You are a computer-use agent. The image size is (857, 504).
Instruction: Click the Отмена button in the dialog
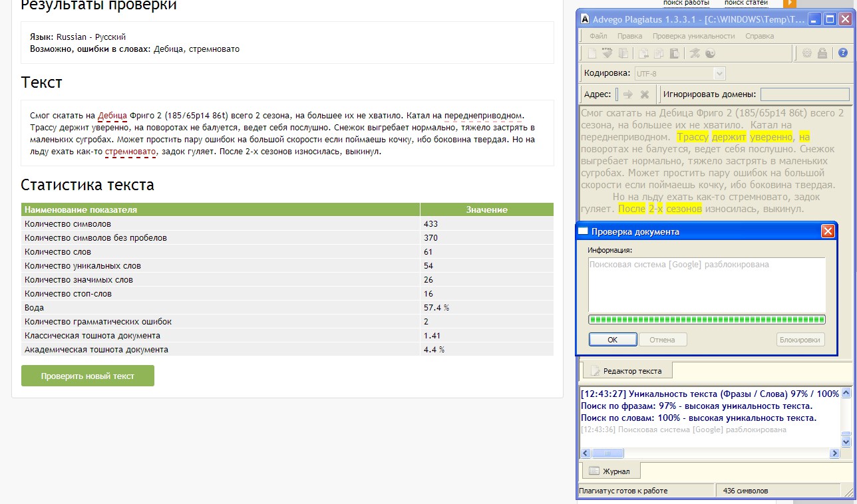663,340
